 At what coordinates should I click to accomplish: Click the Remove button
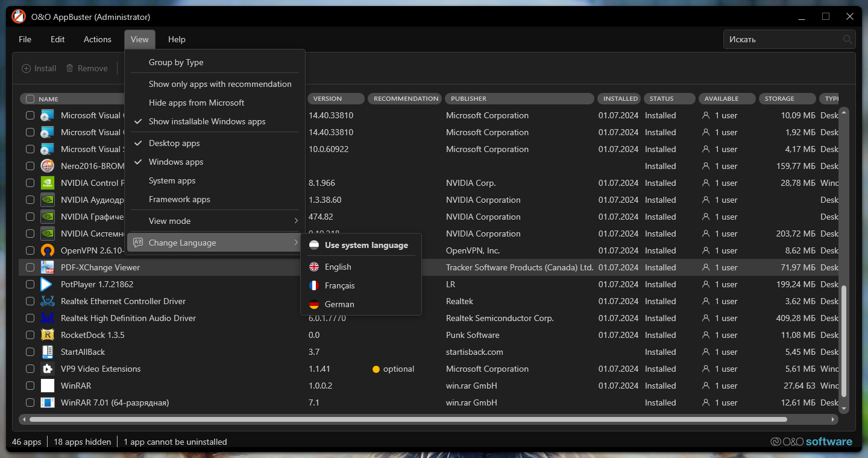87,69
